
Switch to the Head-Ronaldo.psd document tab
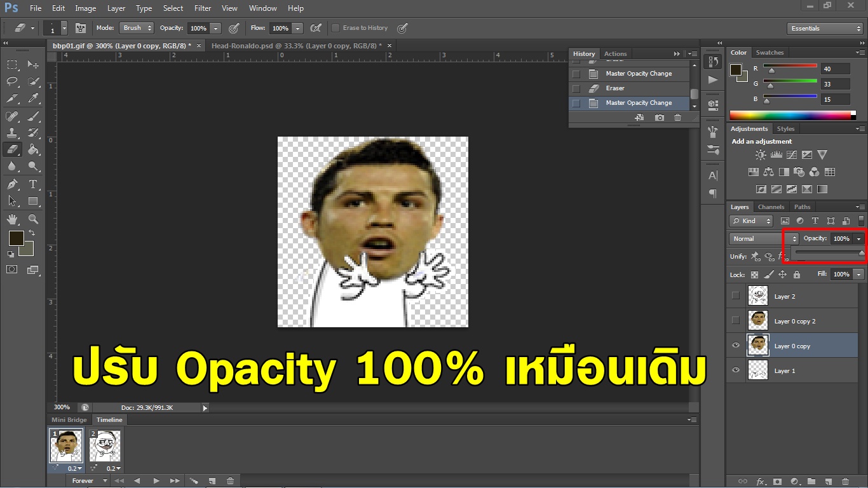296,46
